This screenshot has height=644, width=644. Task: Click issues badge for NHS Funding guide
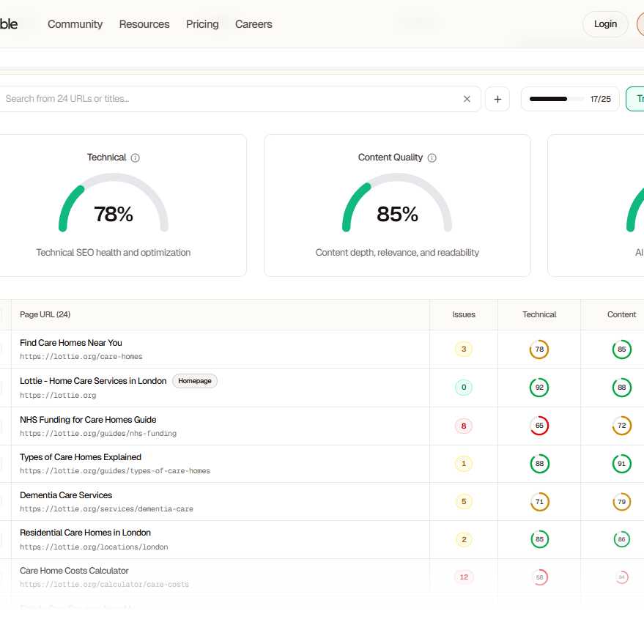[x=463, y=426]
